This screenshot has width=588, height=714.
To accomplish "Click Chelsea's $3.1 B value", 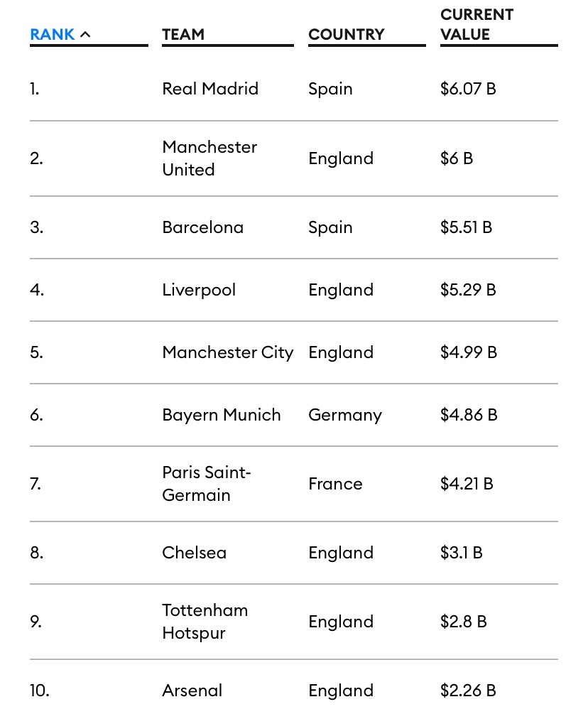I will pyautogui.click(x=461, y=553).
